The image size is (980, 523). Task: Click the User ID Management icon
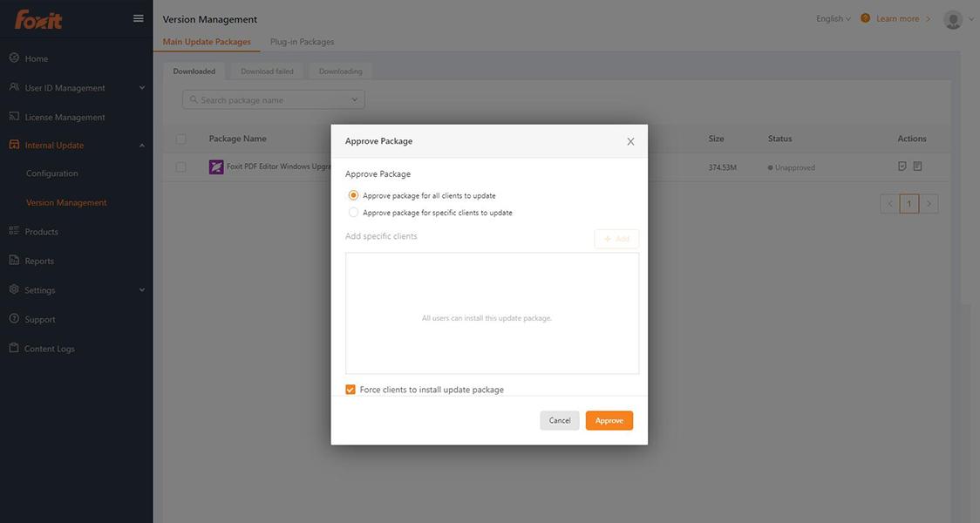[x=14, y=87]
